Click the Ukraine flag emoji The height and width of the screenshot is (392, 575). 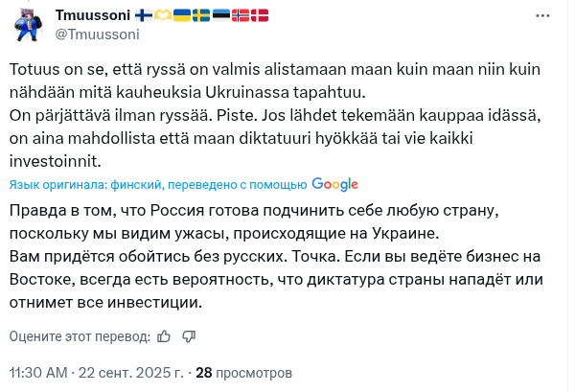pos(181,15)
